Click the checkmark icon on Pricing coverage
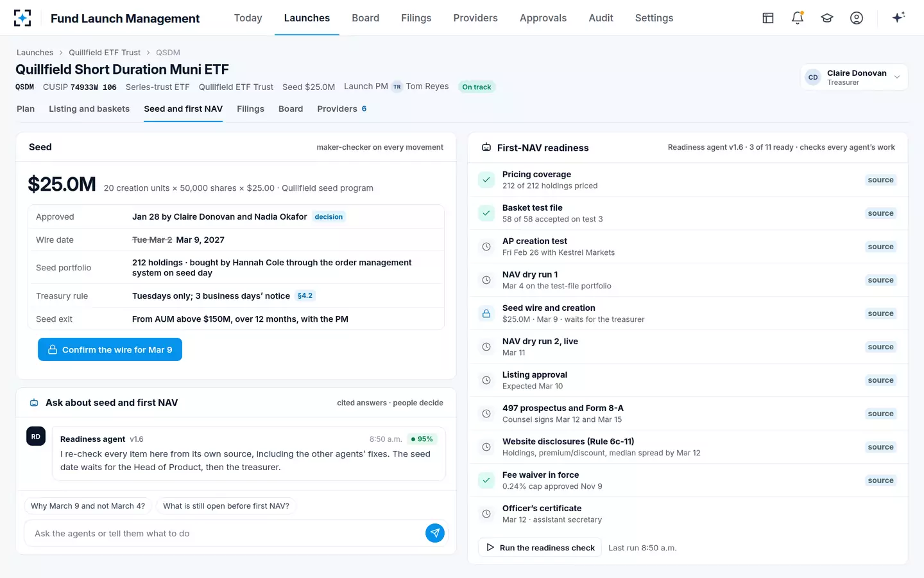This screenshot has height=578, width=924. (486, 180)
